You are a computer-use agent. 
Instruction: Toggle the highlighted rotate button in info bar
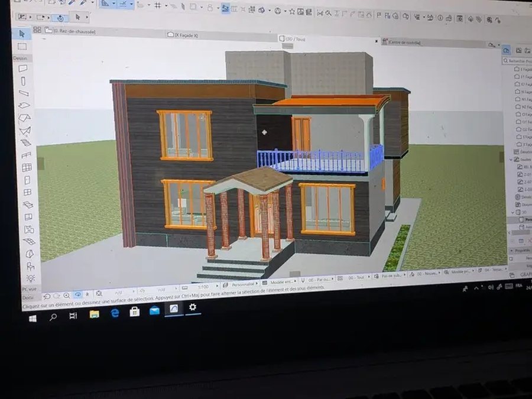(60, 18)
